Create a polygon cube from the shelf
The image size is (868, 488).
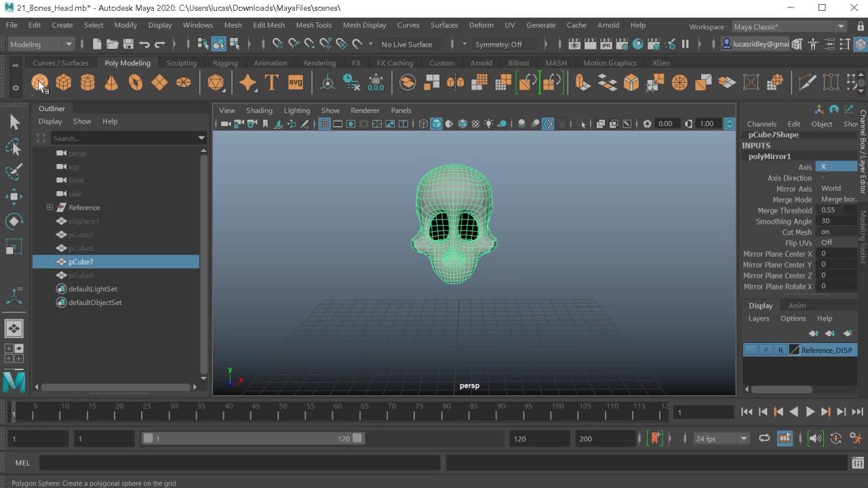pyautogui.click(x=64, y=83)
